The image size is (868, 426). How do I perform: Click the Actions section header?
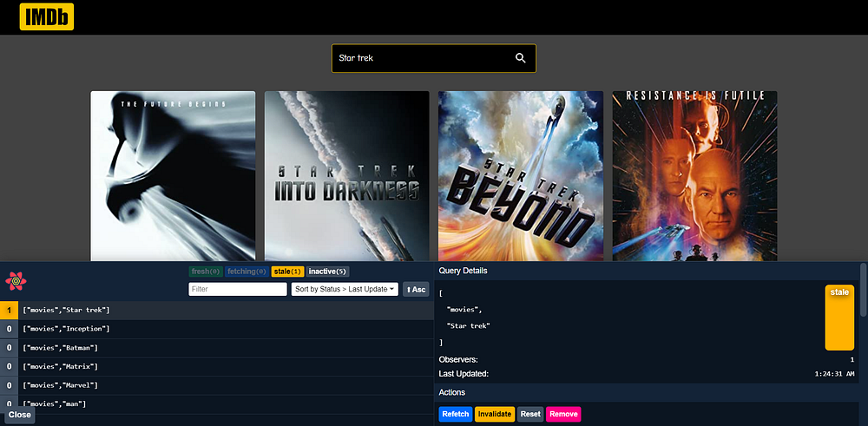click(x=647, y=392)
